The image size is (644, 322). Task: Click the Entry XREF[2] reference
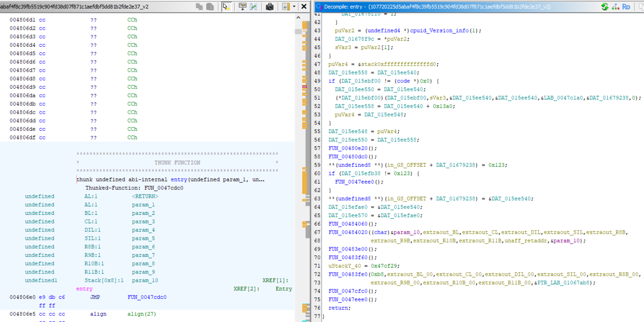(x=284, y=289)
